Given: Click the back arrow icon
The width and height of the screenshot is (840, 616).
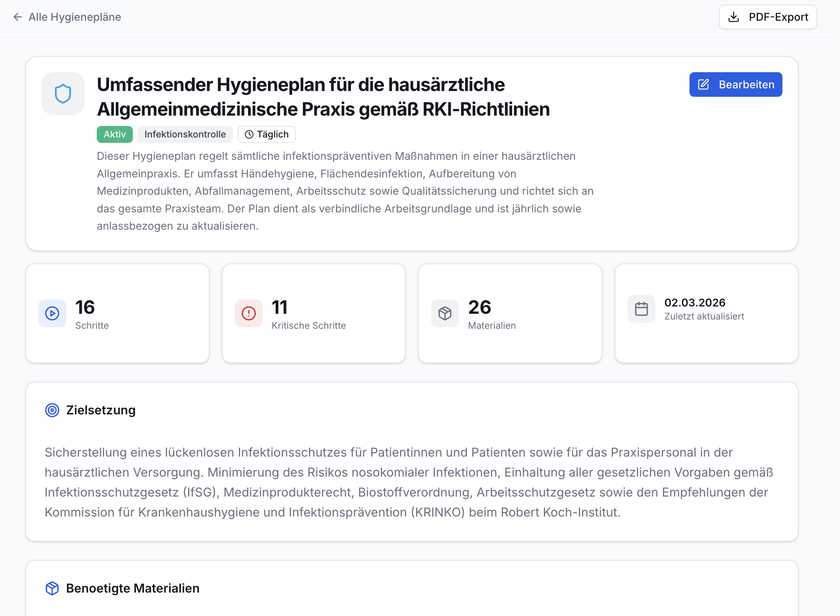Looking at the screenshot, I should tap(18, 17).
